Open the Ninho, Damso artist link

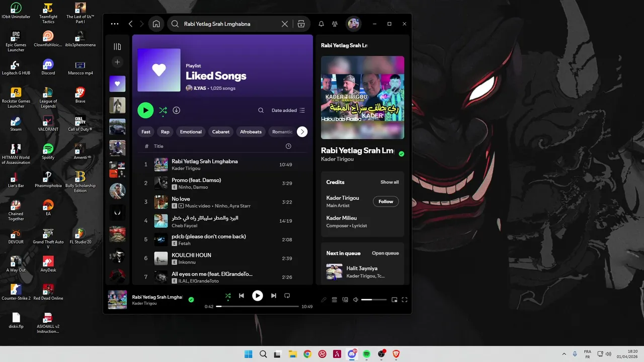pos(193,187)
